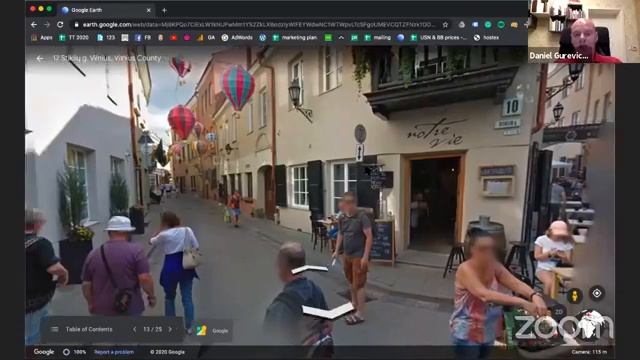The height and width of the screenshot is (360, 640).
Task: Click the camera altitude readout
Action: point(589,352)
